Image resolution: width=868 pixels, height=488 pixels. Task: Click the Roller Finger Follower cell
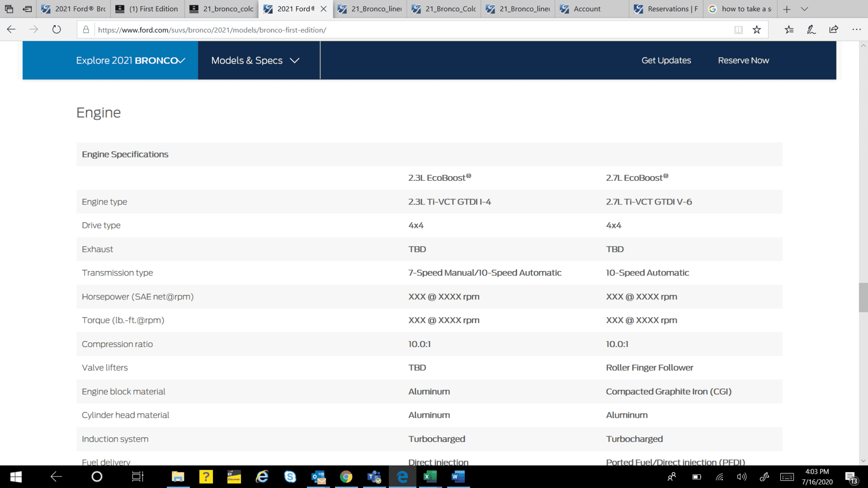pyautogui.click(x=649, y=367)
